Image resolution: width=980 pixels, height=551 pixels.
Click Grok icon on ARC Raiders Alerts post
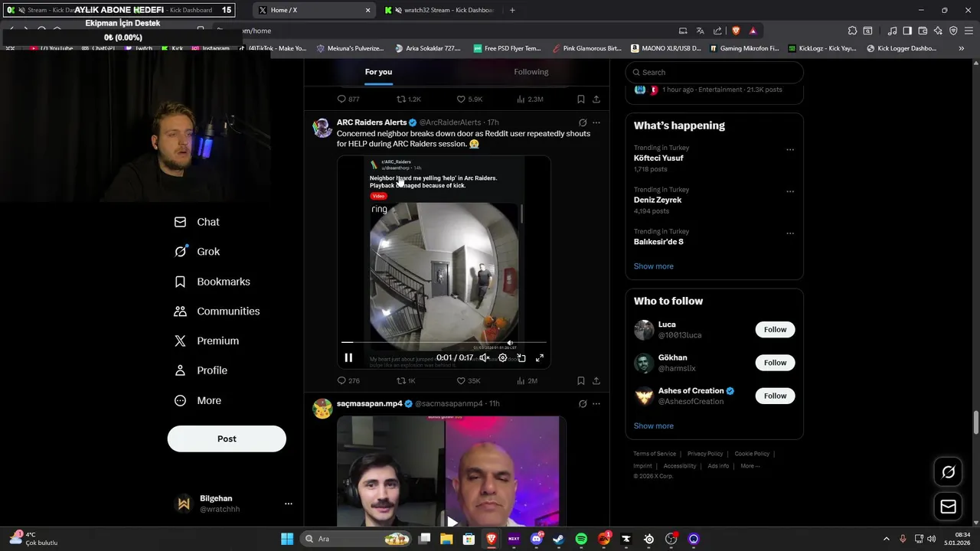point(583,122)
